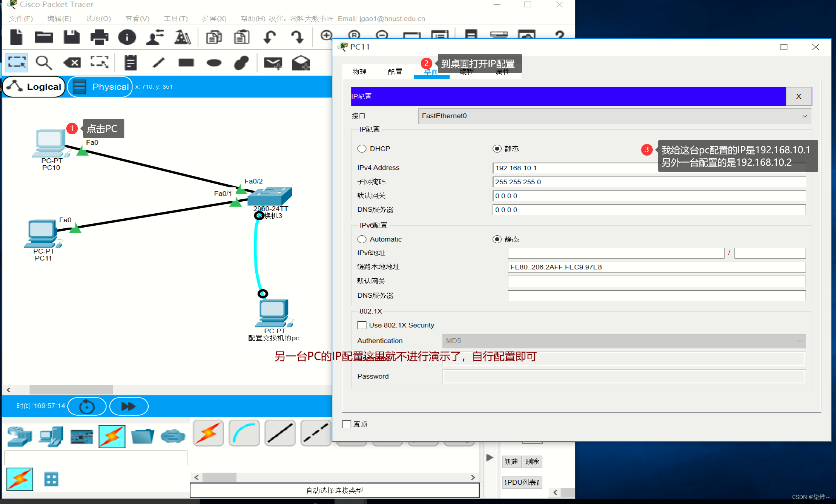The width and height of the screenshot is (836, 504).
Task: Close the IP配置 panel with X
Action: 799,96
